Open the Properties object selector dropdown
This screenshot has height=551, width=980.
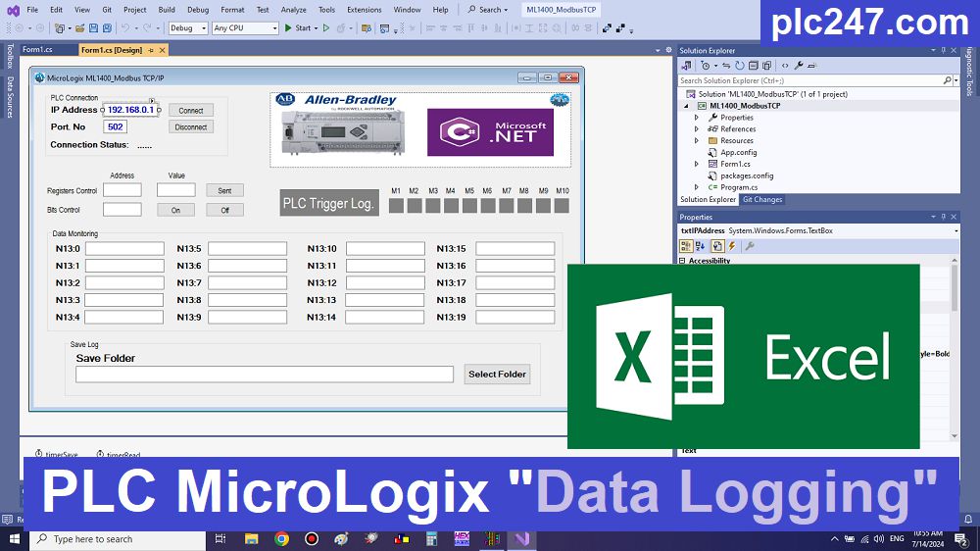click(955, 230)
